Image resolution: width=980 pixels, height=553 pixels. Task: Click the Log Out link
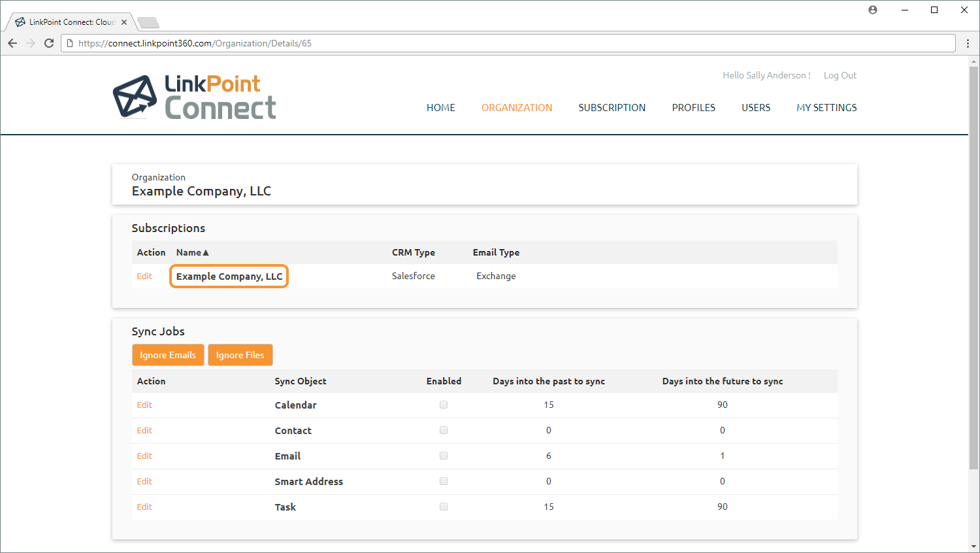840,75
